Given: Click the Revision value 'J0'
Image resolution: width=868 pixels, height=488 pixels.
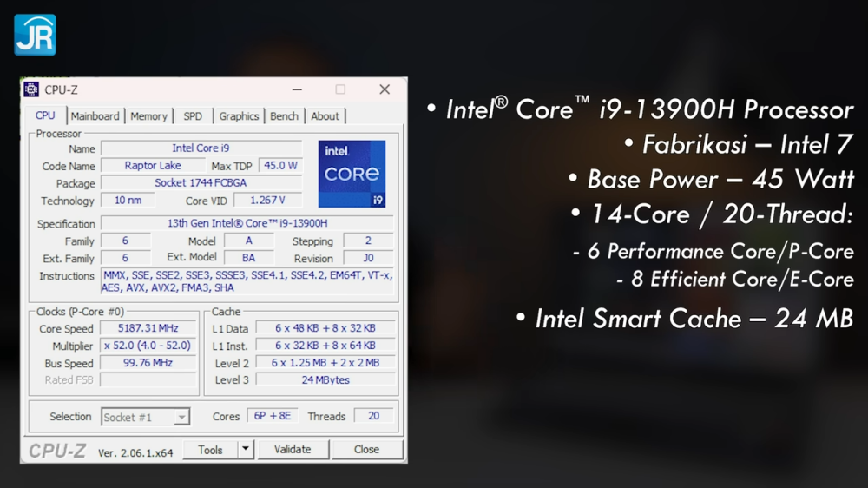Looking at the screenshot, I should point(368,258).
